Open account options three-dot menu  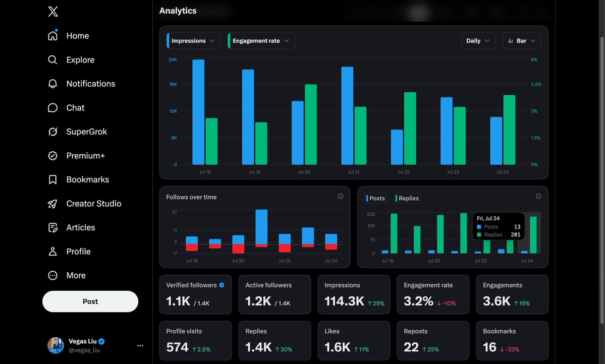tap(140, 345)
